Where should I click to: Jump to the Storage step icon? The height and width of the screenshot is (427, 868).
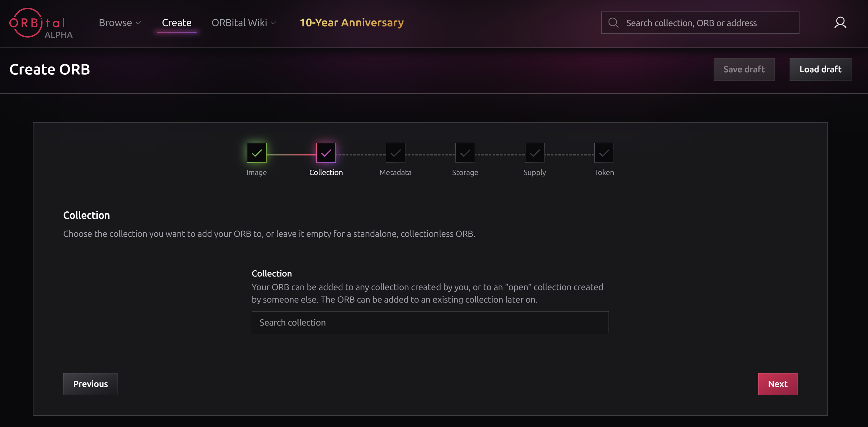(465, 153)
